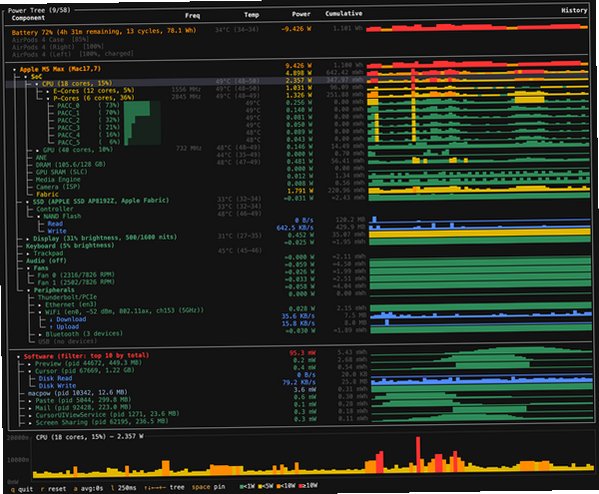Select the Component column header
This screenshot has height=494, width=599.
(x=28, y=18)
